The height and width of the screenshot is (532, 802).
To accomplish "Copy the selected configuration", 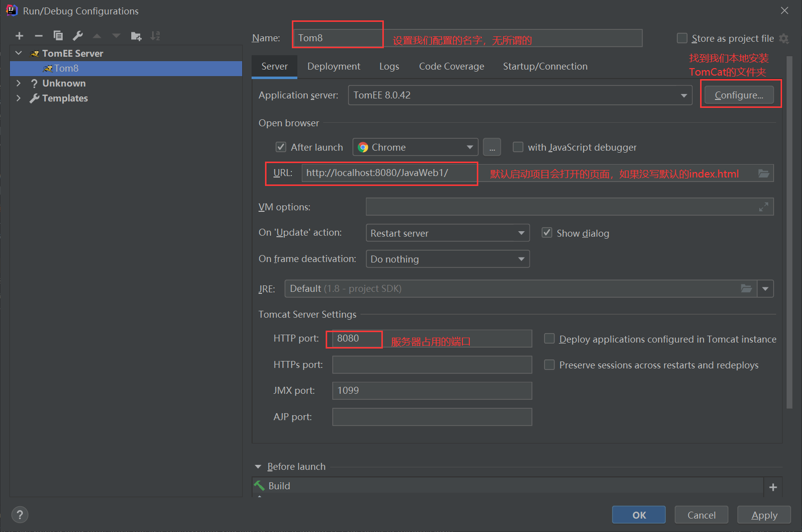I will coord(58,36).
